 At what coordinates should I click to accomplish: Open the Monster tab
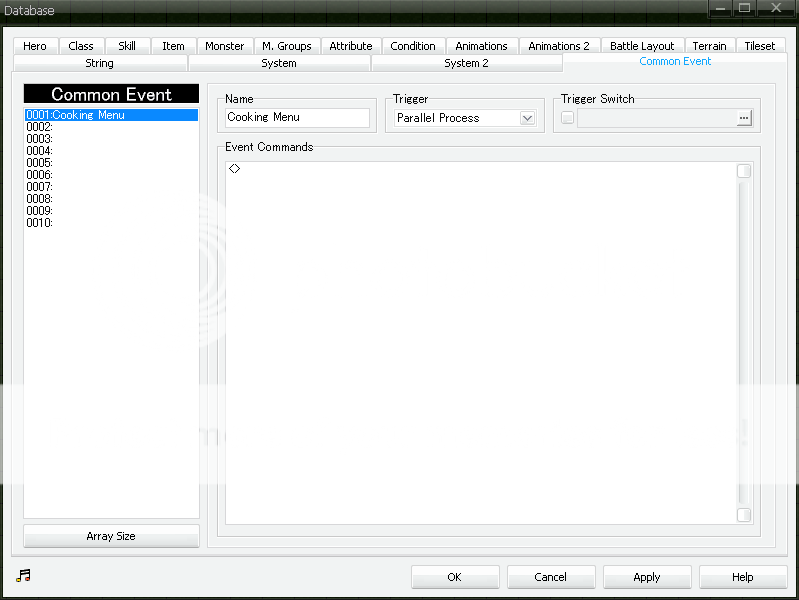pyautogui.click(x=224, y=46)
